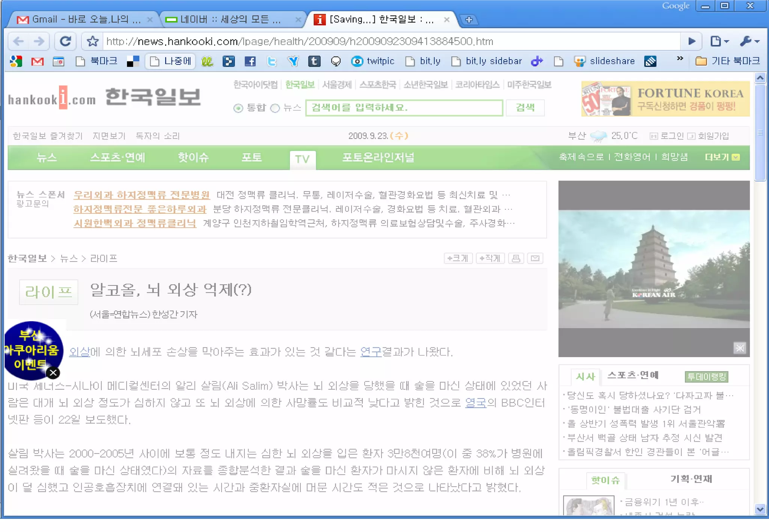Select the 뉴스 search radio button
This screenshot has height=532, width=769.
(275, 108)
